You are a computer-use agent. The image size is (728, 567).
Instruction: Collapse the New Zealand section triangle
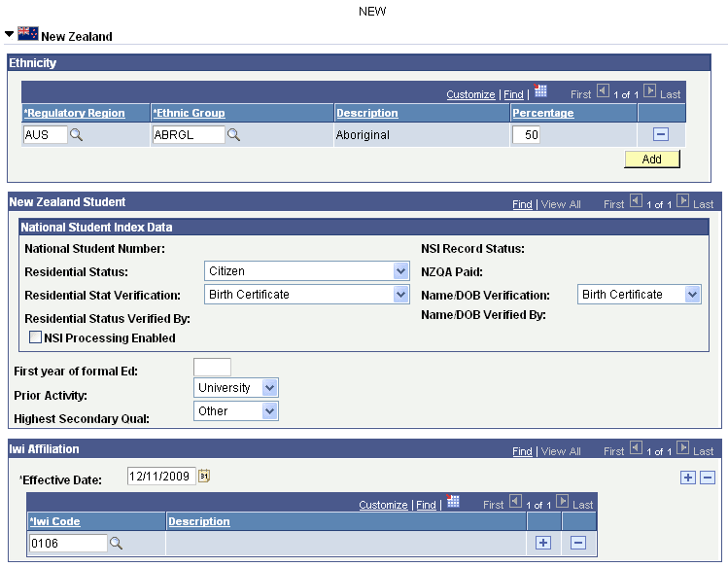pyautogui.click(x=9, y=34)
